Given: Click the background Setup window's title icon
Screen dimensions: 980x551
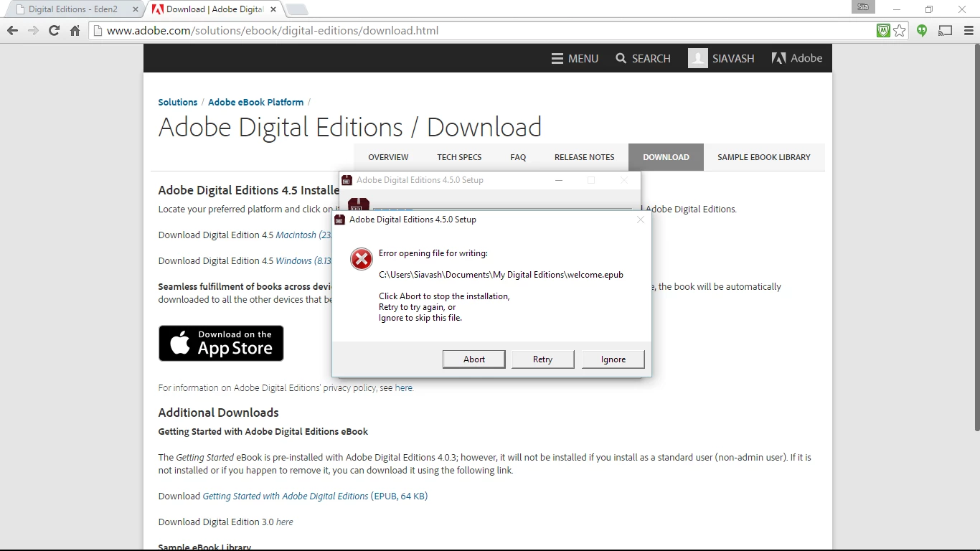Looking at the screenshot, I should point(347,180).
